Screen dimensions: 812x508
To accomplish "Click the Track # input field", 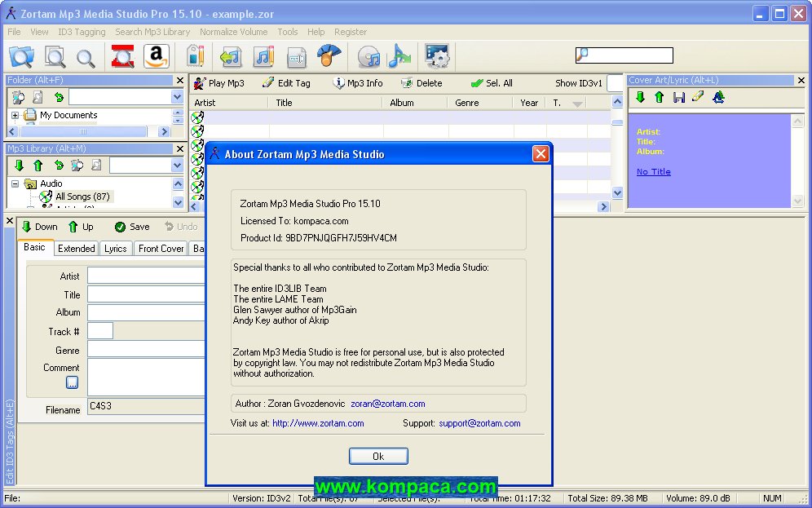I will 100,331.
